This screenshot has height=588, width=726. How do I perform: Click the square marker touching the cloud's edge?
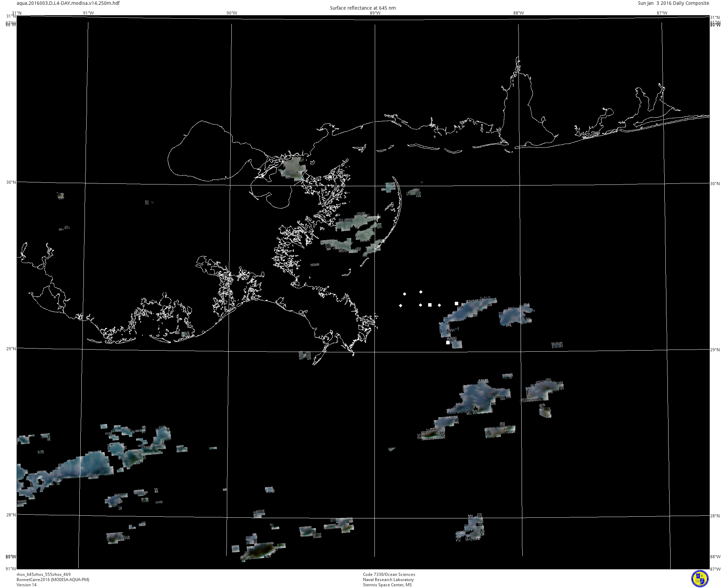click(x=457, y=304)
